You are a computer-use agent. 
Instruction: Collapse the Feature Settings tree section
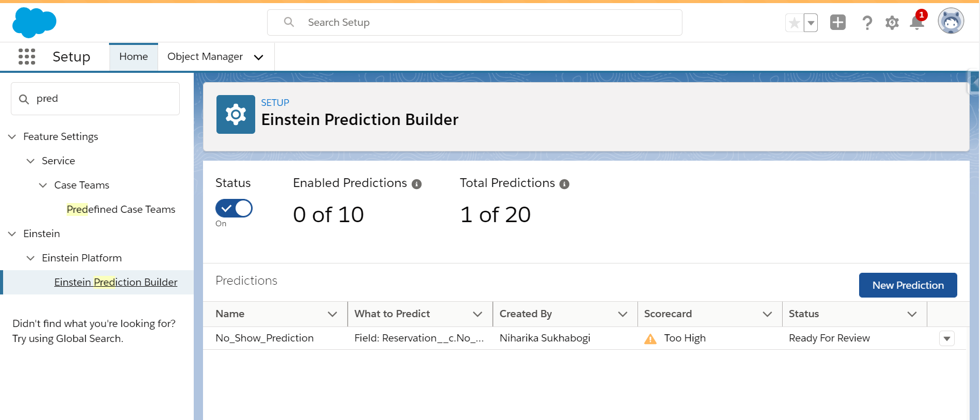click(12, 137)
